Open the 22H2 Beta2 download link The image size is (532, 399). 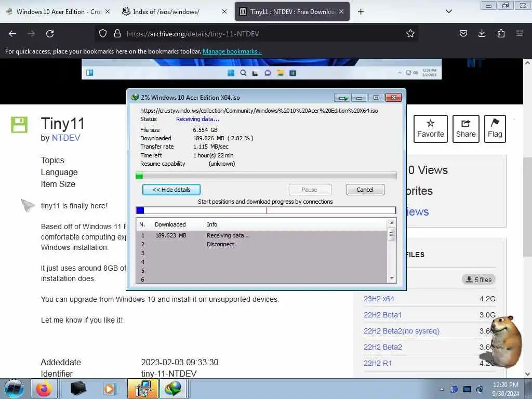(383, 347)
